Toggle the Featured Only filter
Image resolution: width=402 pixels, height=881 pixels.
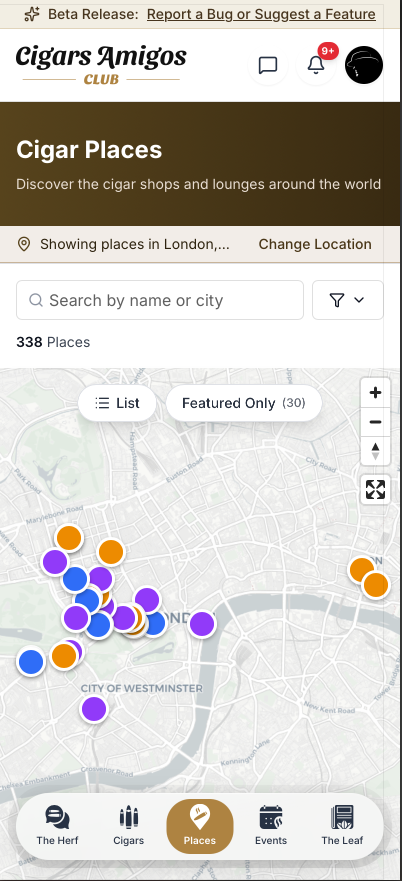[243, 403]
